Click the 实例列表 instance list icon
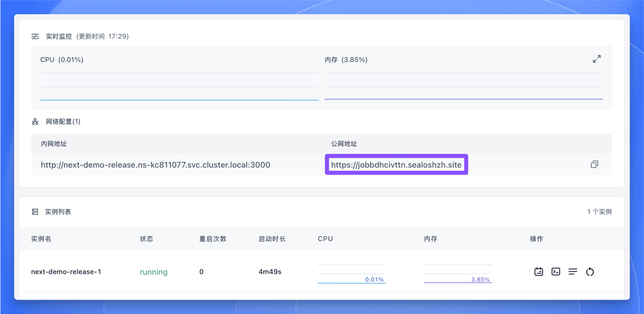Viewport: 644px width, 314px height. [x=35, y=212]
